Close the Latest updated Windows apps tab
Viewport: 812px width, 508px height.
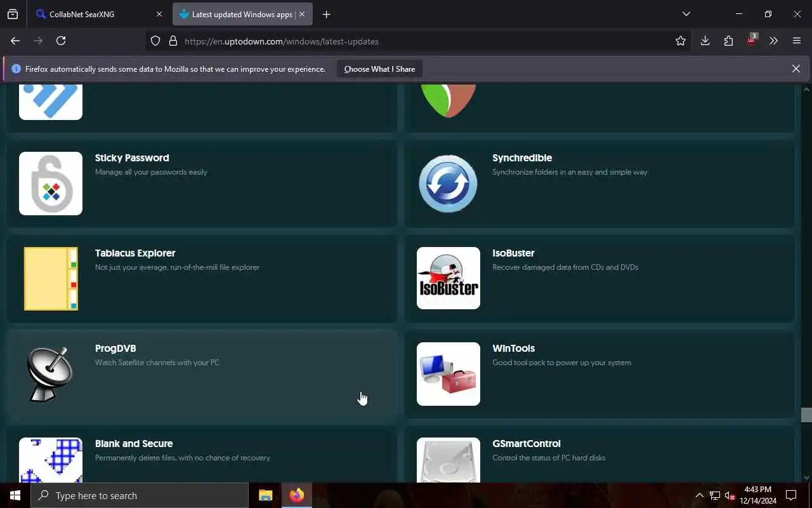(302, 14)
